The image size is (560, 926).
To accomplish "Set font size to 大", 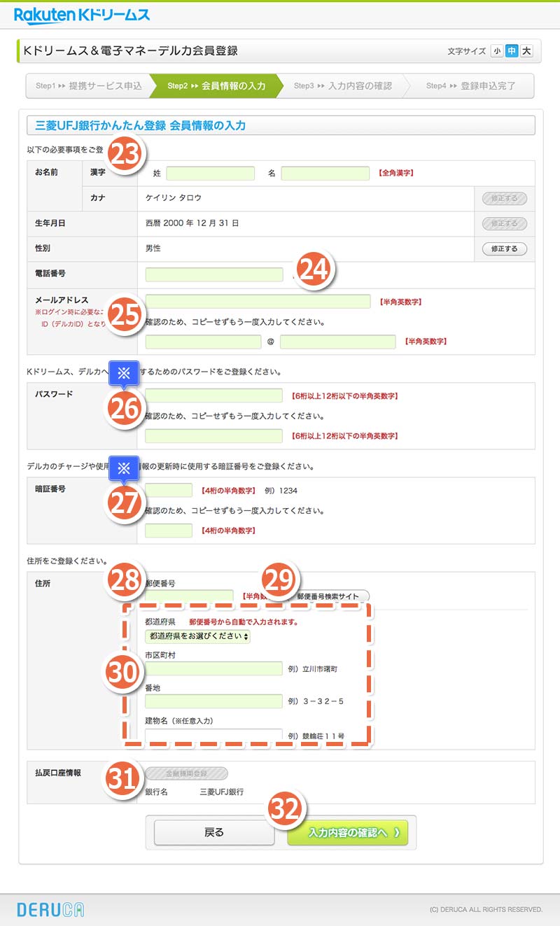I will coord(526,51).
